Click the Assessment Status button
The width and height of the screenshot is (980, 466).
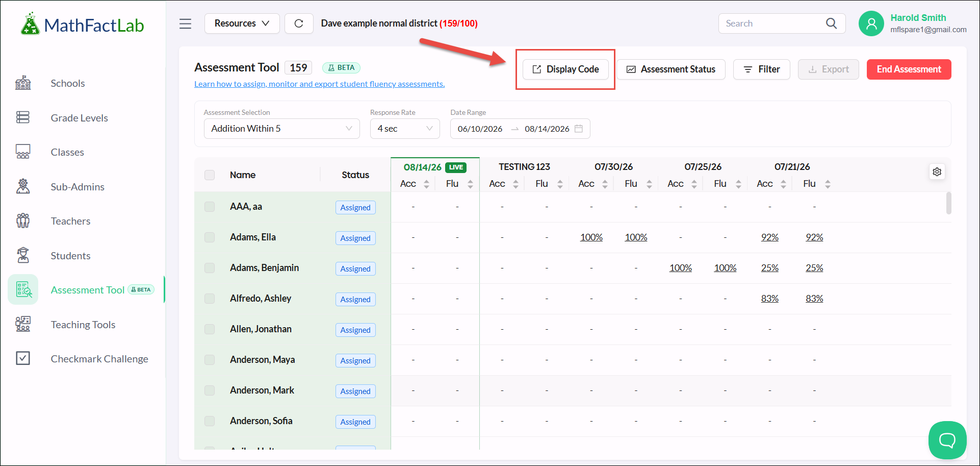click(x=671, y=69)
